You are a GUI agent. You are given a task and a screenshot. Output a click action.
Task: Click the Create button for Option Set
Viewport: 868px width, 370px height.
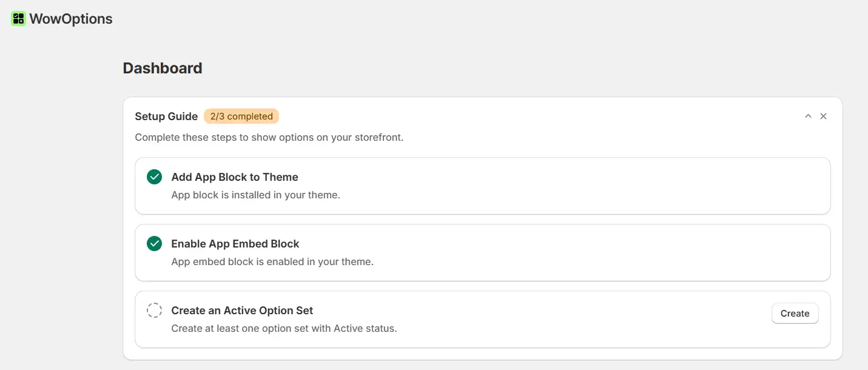[x=795, y=313]
